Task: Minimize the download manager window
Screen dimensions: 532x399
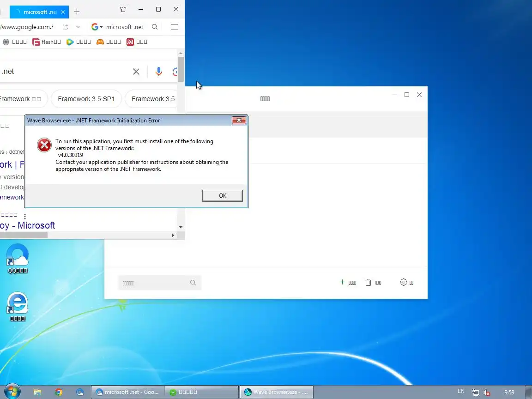Action: (394, 95)
